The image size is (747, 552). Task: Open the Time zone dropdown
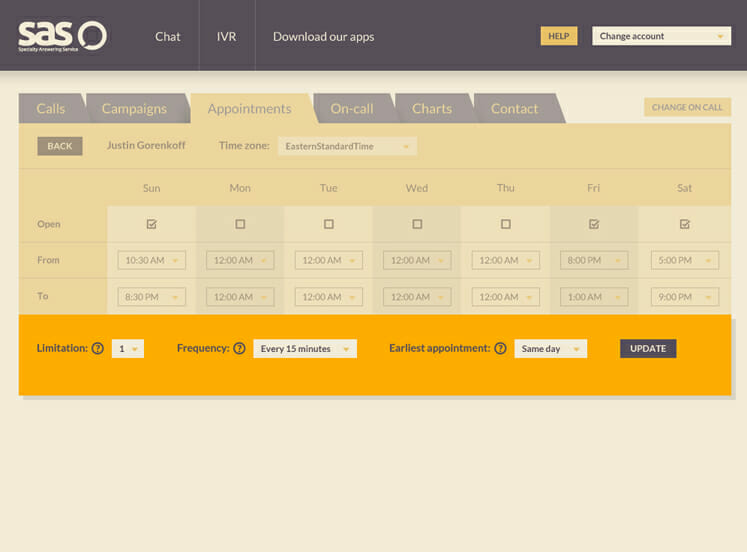[x=347, y=146]
